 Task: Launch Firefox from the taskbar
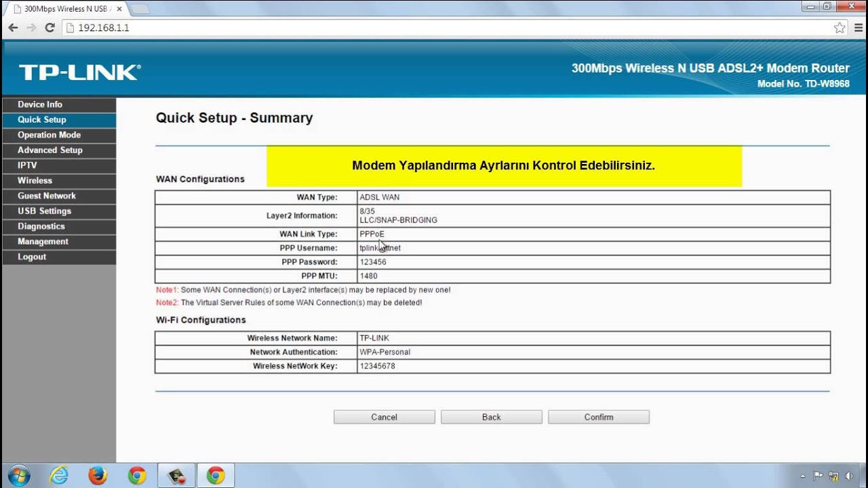pyautogui.click(x=98, y=476)
